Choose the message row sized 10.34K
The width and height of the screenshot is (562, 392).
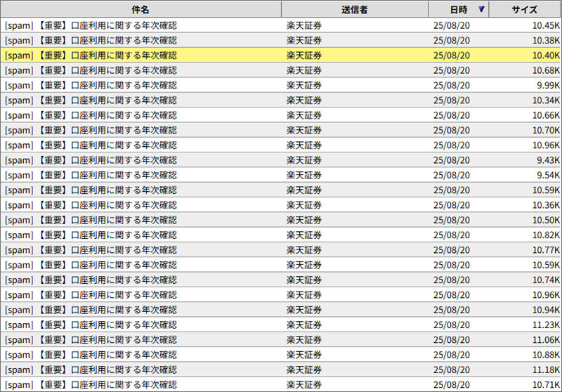click(280, 100)
